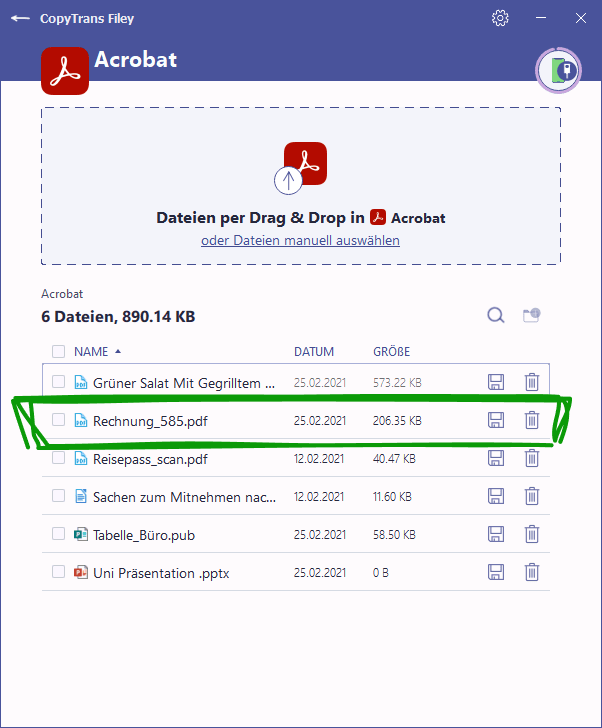Save Grüner Salat Mit Gegrilltem file to PC
602x728 pixels.
click(x=496, y=382)
